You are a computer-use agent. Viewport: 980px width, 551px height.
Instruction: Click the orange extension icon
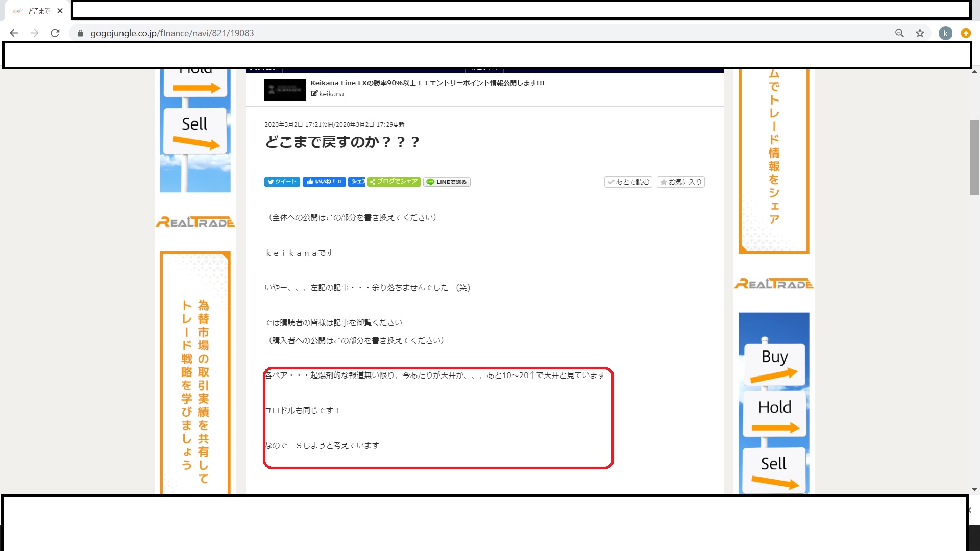pos(966,33)
